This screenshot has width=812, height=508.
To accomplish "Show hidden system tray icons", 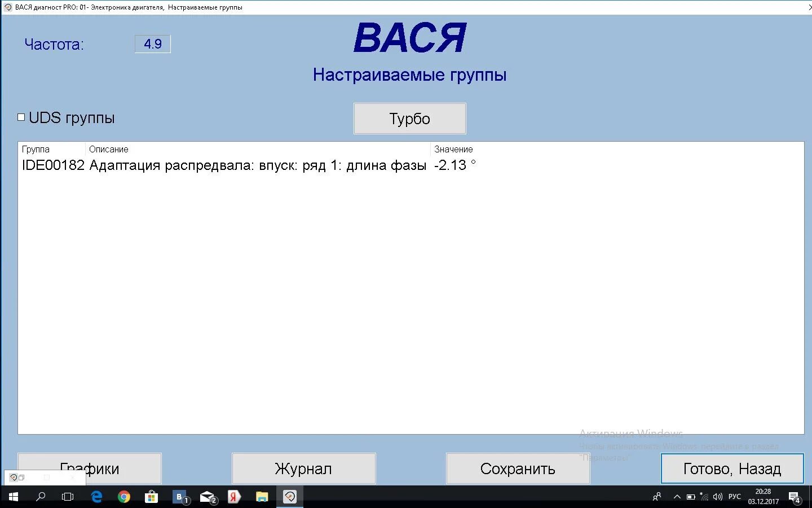I will [x=677, y=497].
